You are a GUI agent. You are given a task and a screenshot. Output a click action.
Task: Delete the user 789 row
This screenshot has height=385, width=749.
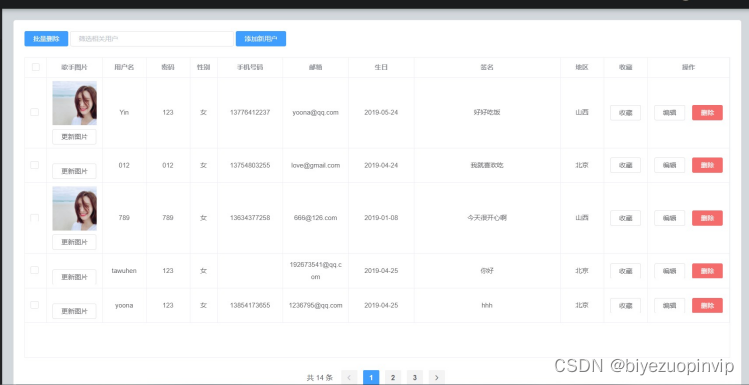point(707,218)
